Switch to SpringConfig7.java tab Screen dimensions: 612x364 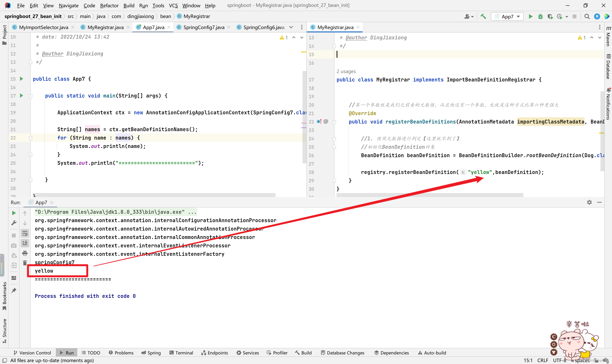[204, 27]
